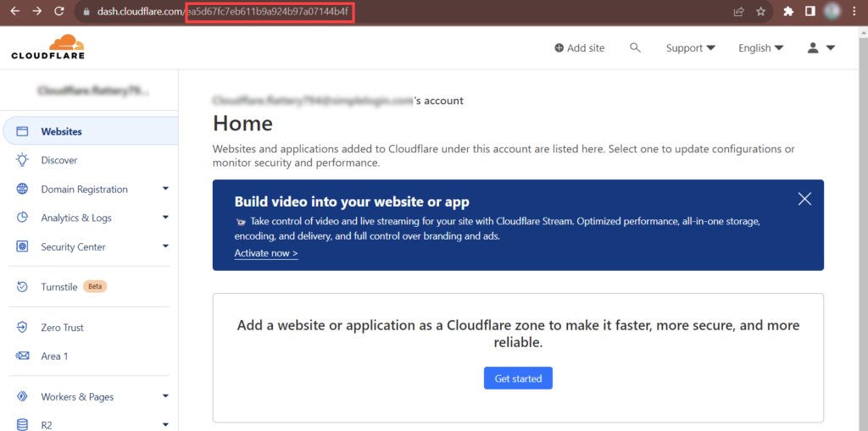Open the Support dropdown
This screenshot has width=868, height=431.
click(x=690, y=48)
